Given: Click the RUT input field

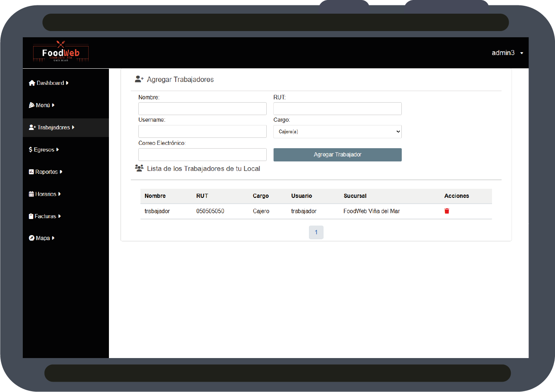Looking at the screenshot, I should [x=337, y=109].
